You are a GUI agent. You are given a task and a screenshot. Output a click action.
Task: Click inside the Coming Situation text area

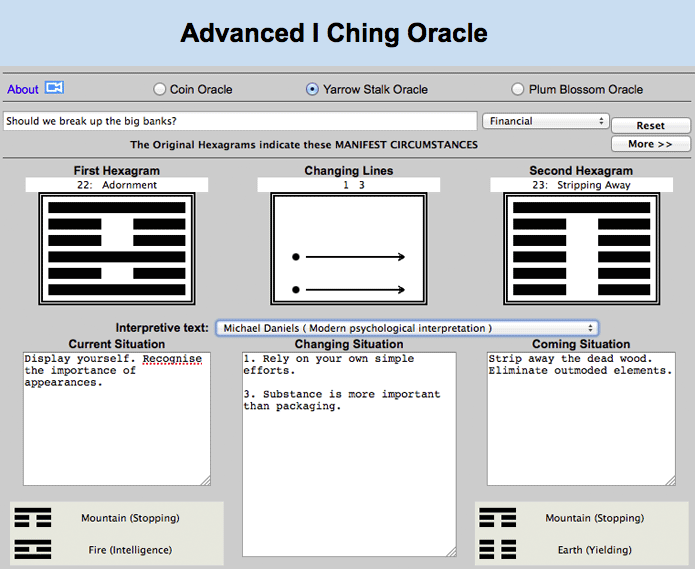[x=581, y=419]
